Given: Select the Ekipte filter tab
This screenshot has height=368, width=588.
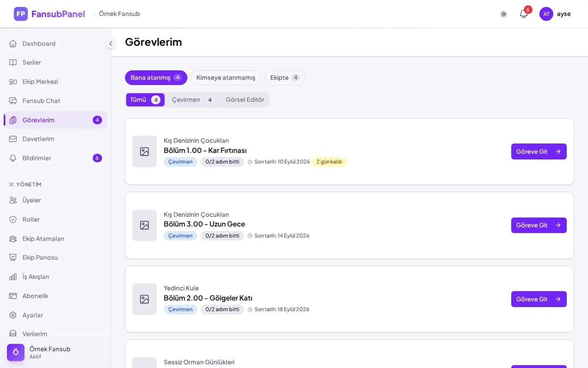Looking at the screenshot, I should coord(285,78).
